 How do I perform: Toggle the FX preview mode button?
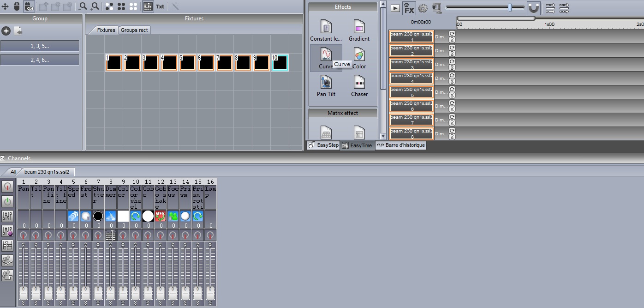409,8
